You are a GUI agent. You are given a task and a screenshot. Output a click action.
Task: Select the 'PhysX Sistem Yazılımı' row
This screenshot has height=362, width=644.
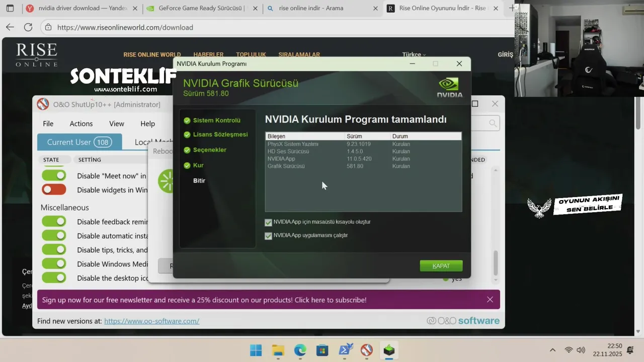363,144
